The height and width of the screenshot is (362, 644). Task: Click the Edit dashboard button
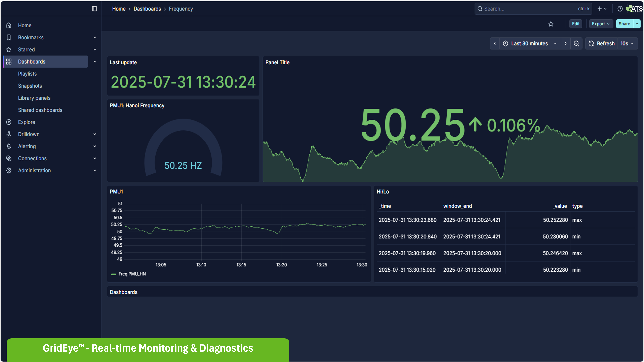point(575,24)
